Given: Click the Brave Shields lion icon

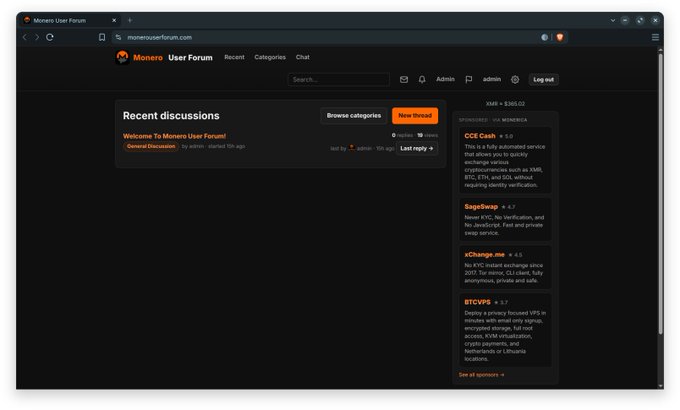Looking at the screenshot, I should point(559,37).
